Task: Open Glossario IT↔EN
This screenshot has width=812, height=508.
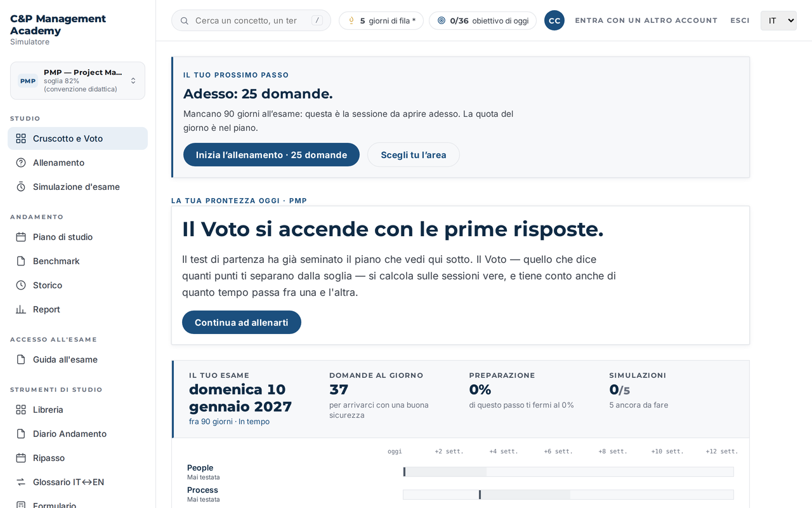Action: click(x=77, y=482)
